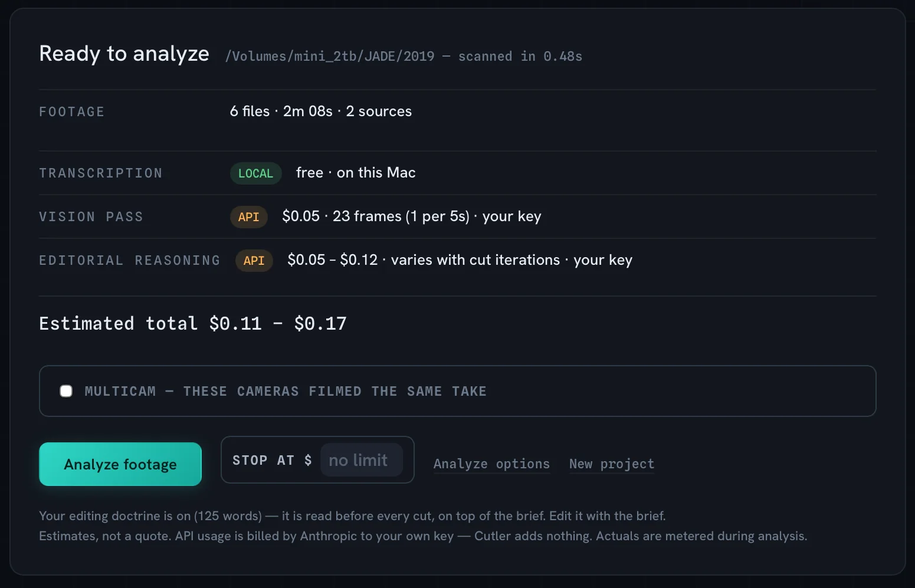915x588 pixels.
Task: Click the LOCAL transcription badge
Action: 255,173
